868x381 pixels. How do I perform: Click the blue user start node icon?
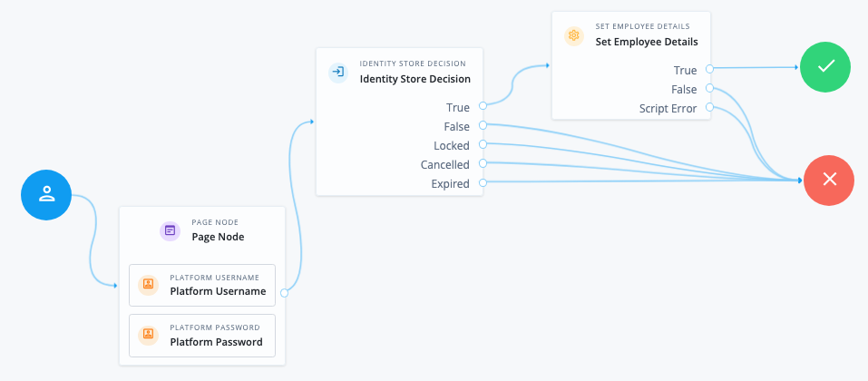click(x=47, y=194)
